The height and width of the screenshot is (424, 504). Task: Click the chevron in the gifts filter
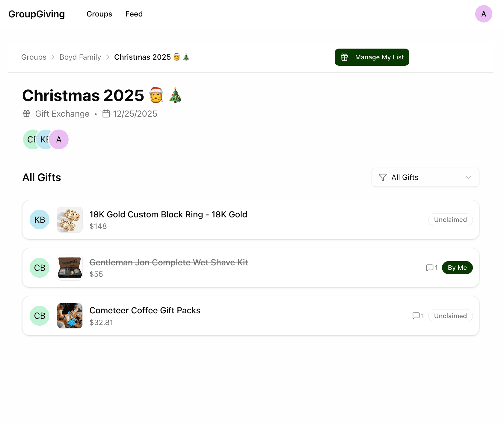tap(468, 177)
